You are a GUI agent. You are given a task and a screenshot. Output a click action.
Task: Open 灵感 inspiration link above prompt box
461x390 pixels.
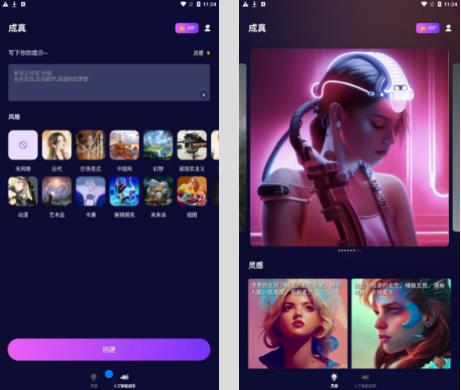[202, 53]
